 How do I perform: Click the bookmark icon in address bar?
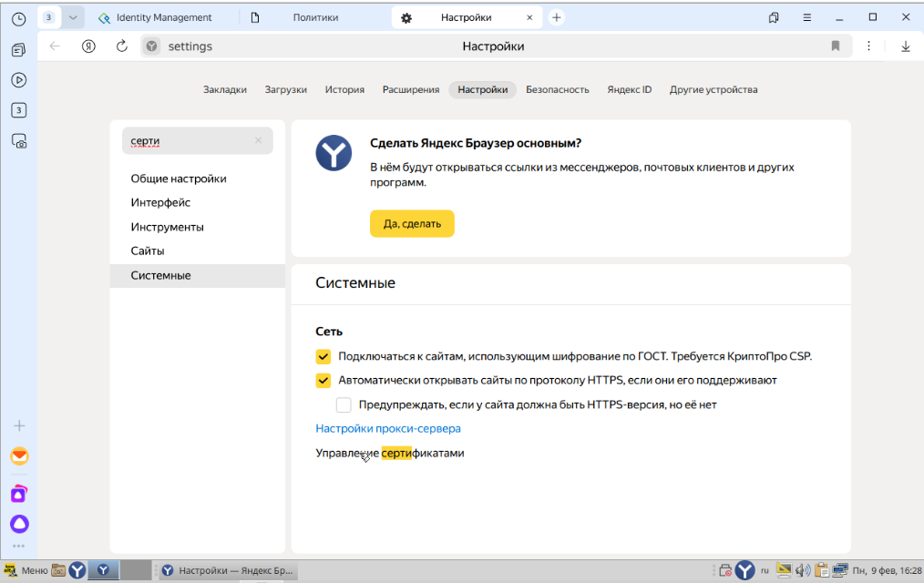(836, 46)
